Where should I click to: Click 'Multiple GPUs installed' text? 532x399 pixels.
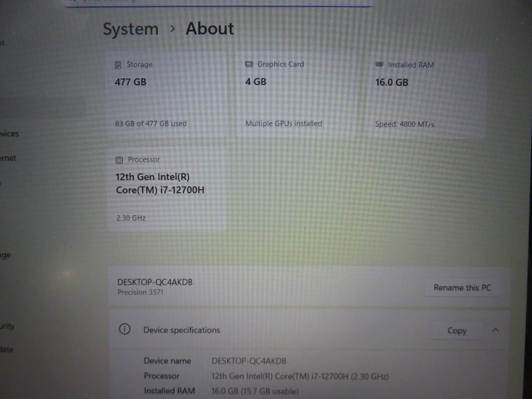(284, 124)
